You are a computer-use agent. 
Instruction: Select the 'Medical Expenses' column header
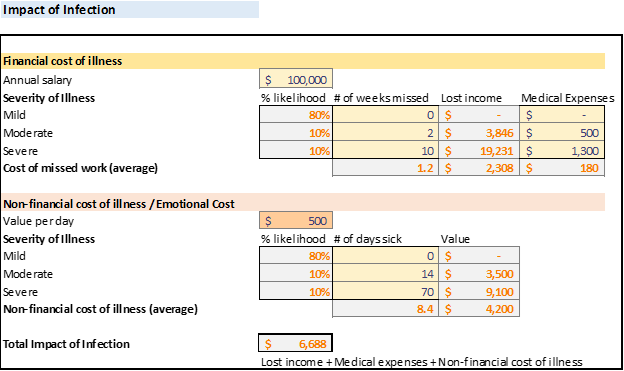[x=567, y=98]
